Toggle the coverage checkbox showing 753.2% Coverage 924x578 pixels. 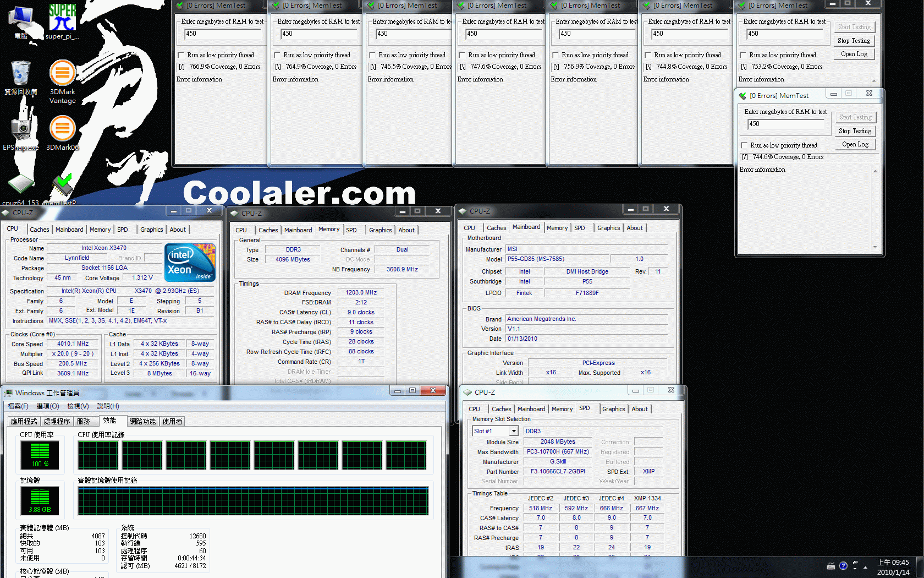743,67
